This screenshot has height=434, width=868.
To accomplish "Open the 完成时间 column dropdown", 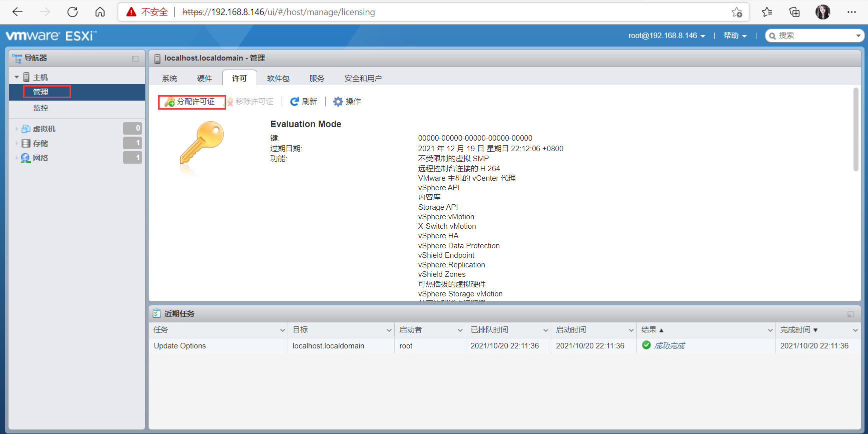I will (x=855, y=330).
